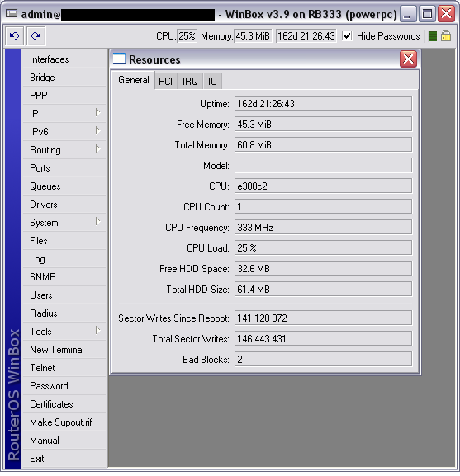Image resolution: width=460 pixels, height=476 pixels.
Task: Switch to the PCI tab
Action: (x=166, y=82)
